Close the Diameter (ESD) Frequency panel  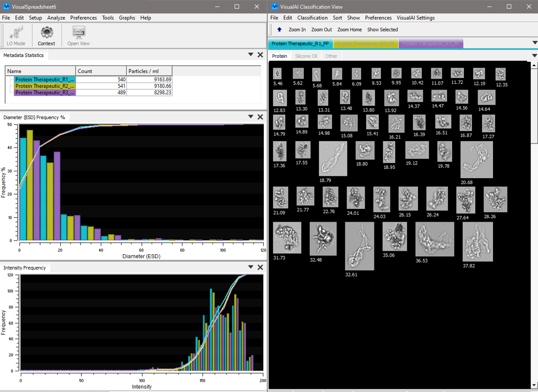coord(260,117)
